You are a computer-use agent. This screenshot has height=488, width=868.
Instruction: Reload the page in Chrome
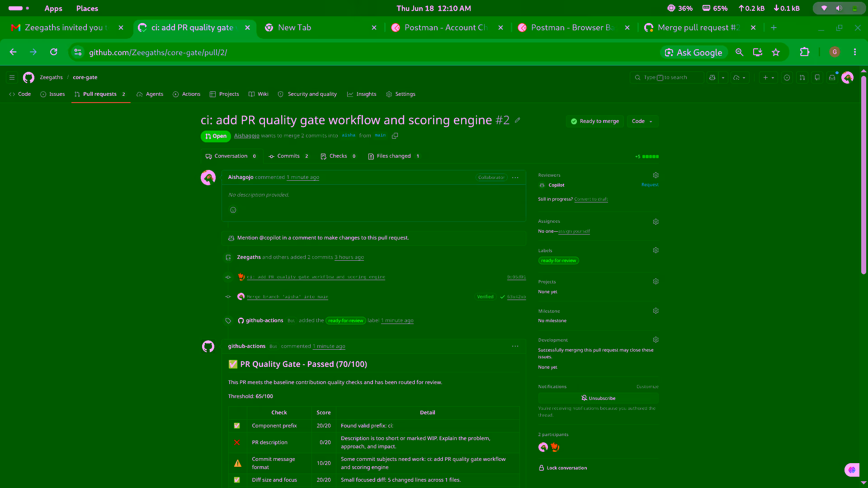(54, 52)
